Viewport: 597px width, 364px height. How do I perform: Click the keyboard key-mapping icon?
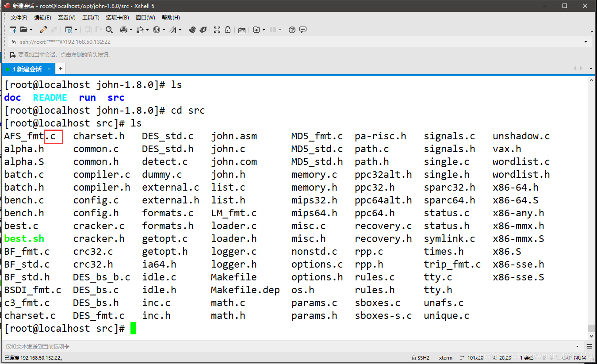coord(241,30)
